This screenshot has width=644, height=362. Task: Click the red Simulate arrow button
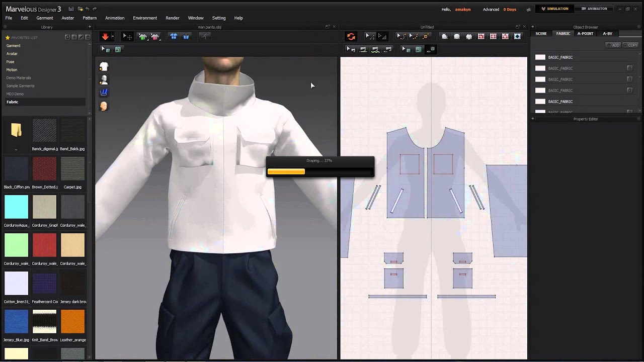(105, 37)
